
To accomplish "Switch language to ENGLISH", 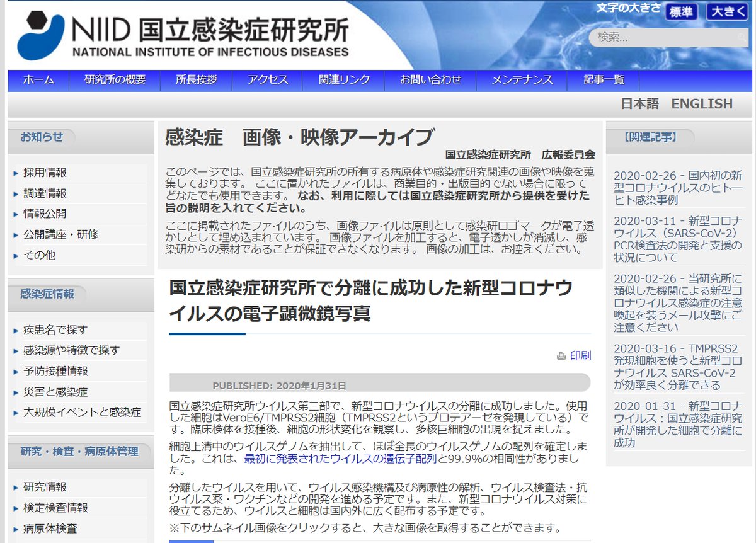I will (x=702, y=104).
